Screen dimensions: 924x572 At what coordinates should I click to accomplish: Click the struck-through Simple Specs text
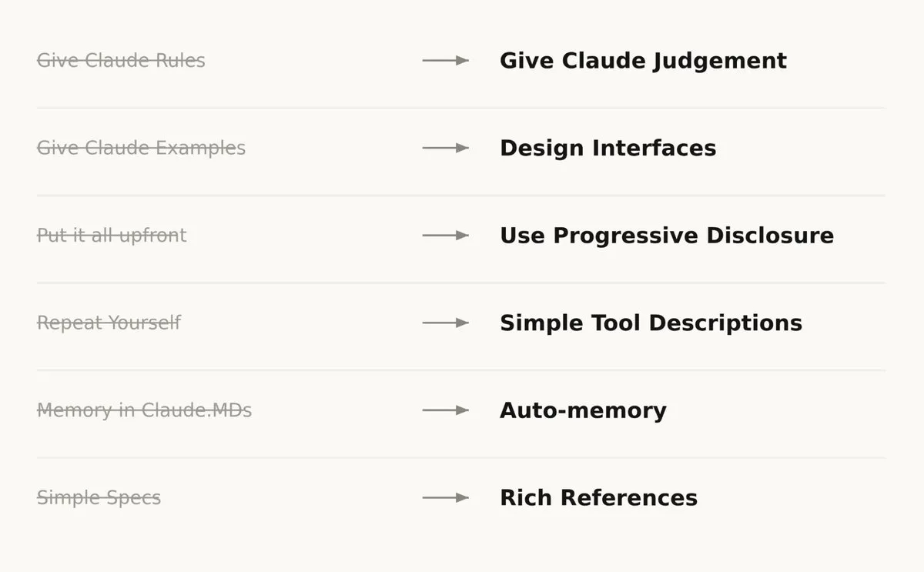tap(99, 497)
